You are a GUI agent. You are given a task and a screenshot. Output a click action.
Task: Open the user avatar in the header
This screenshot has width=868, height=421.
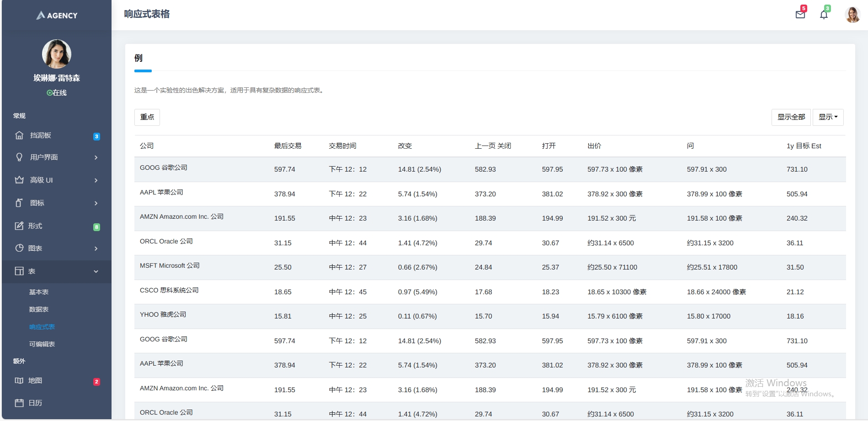852,15
